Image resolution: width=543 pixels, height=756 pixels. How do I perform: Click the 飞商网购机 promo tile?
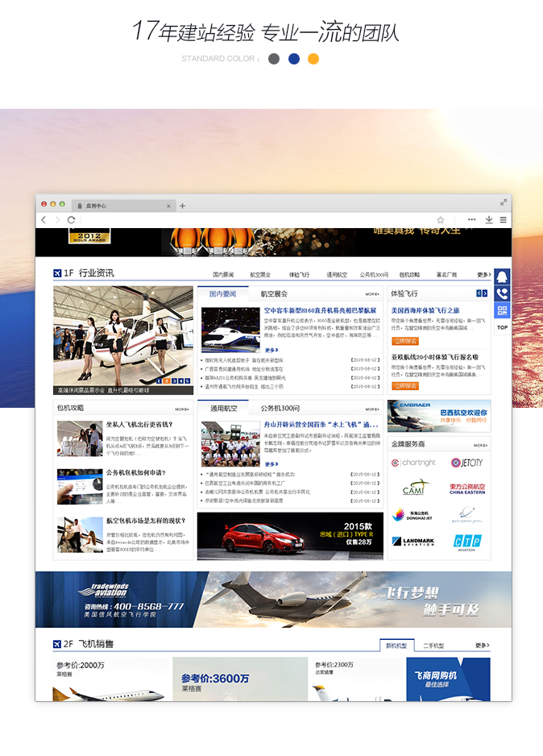tap(448, 679)
